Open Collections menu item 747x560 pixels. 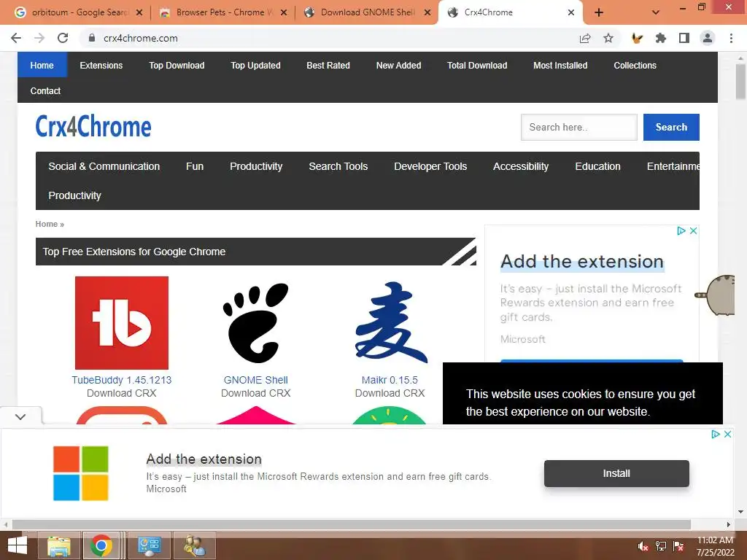click(635, 65)
